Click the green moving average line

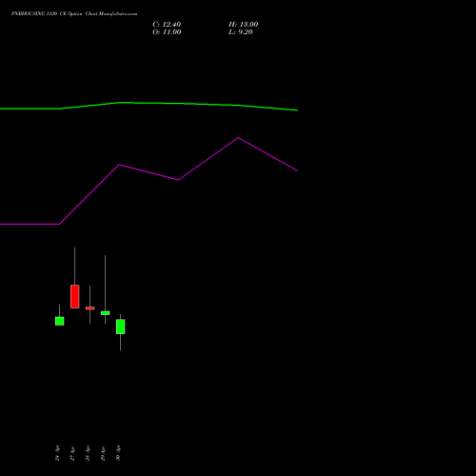click(149, 103)
